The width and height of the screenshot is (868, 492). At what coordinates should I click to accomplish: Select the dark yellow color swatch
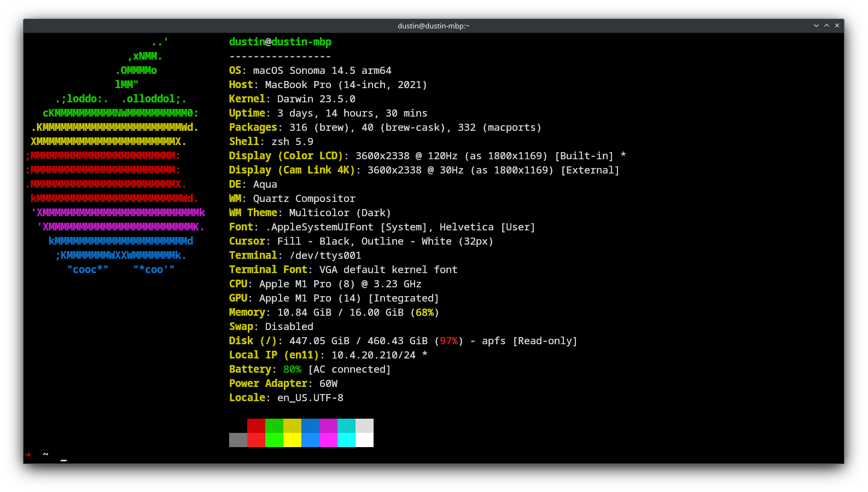[292, 426]
